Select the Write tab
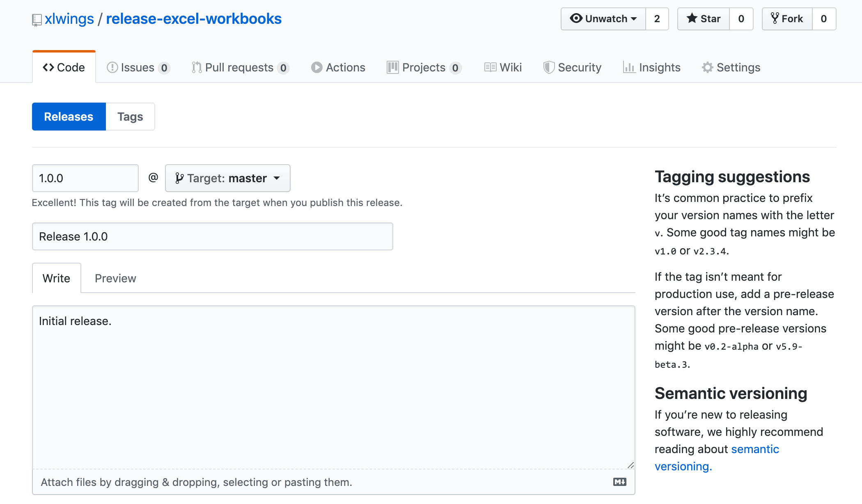 point(56,278)
